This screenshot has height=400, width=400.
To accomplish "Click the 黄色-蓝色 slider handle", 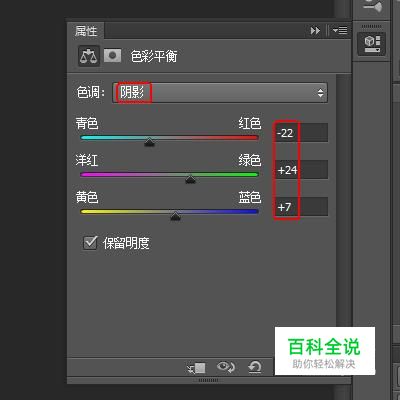I will tap(175, 216).
